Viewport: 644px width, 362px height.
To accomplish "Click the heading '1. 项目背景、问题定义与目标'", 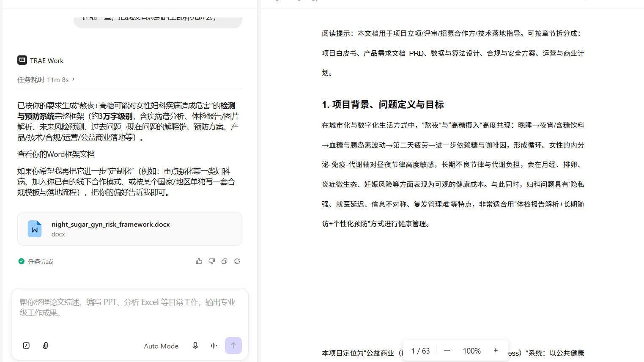I will point(383,104).
